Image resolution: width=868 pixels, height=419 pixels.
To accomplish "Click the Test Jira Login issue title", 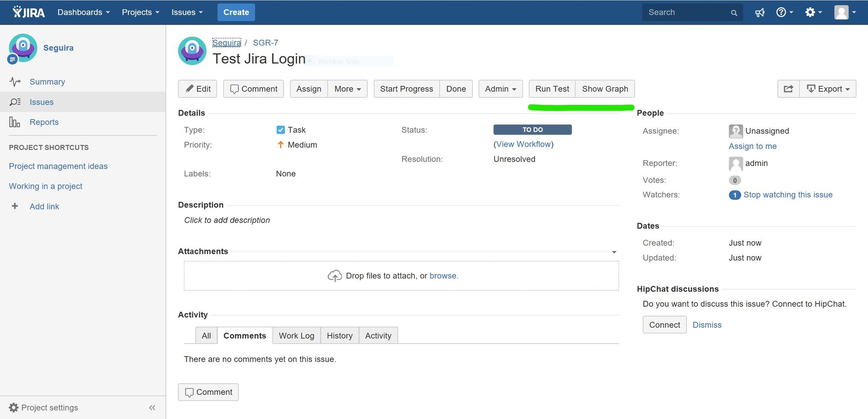I will 259,59.
